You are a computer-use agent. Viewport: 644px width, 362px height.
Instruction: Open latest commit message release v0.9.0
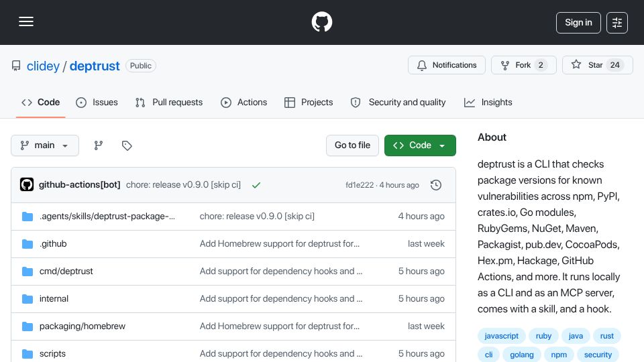[x=183, y=185]
